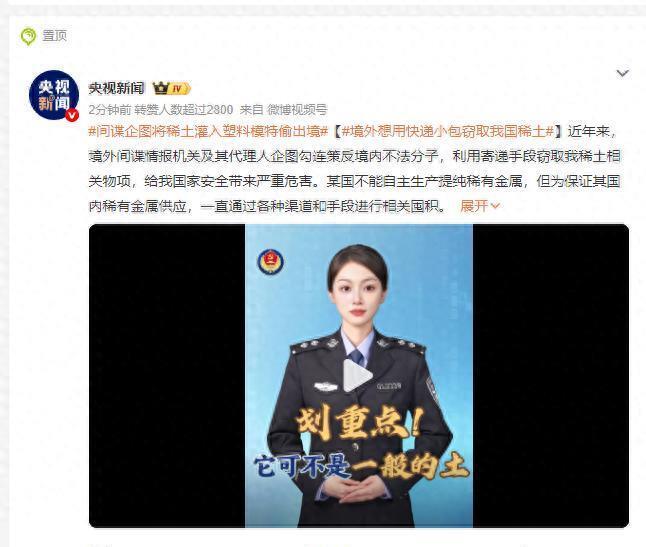
Task: Play the video with the center play button
Action: click(357, 375)
